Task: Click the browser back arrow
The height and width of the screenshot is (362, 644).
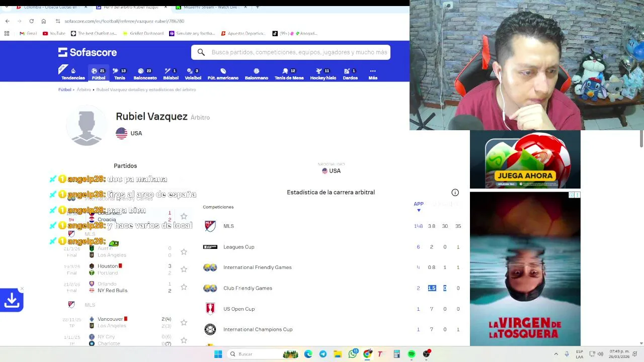Action: [x=7, y=21]
